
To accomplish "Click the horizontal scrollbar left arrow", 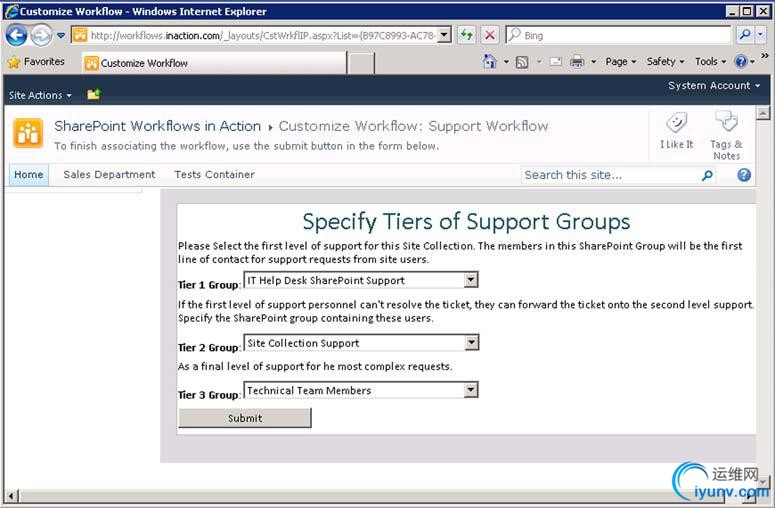I will tap(11, 496).
